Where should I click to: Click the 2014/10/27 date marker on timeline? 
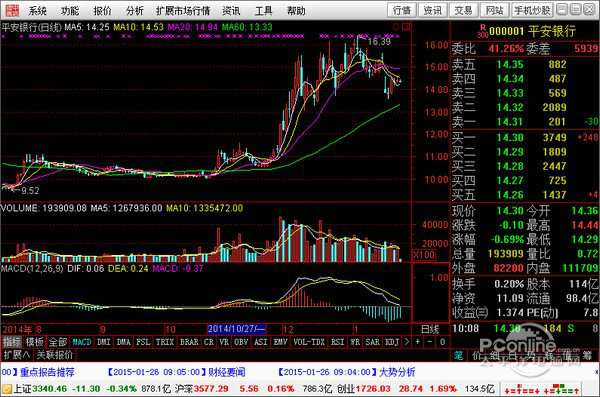click(237, 329)
